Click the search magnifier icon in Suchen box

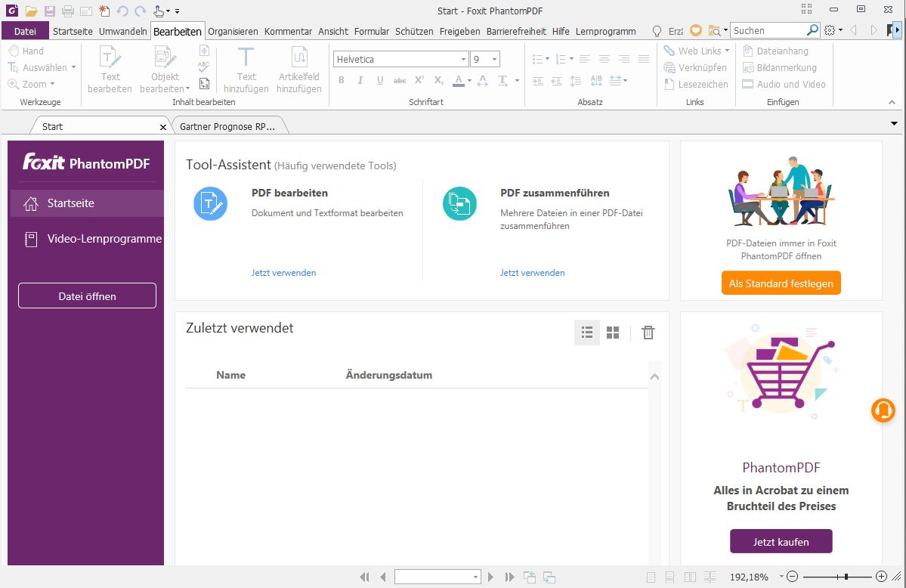[812, 30]
